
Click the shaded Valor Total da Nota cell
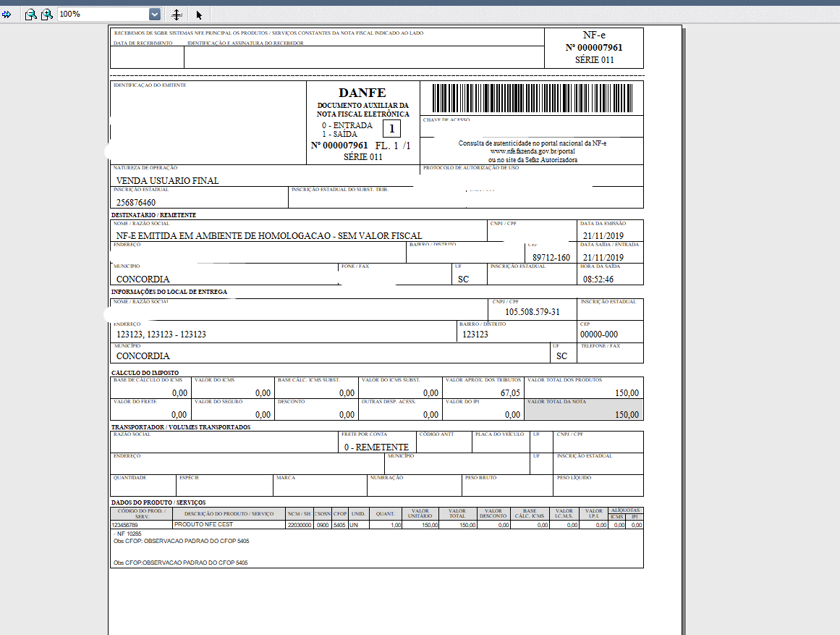point(584,409)
